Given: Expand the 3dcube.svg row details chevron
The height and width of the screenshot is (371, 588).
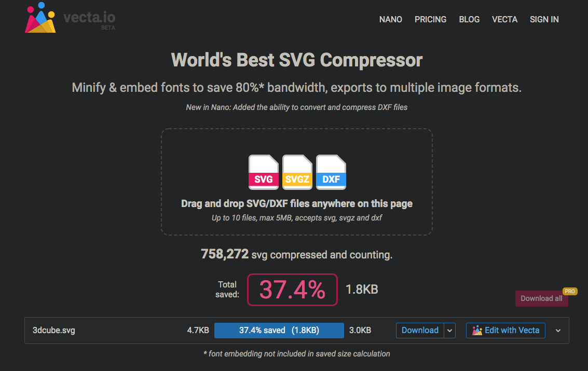Looking at the screenshot, I should click(x=558, y=331).
